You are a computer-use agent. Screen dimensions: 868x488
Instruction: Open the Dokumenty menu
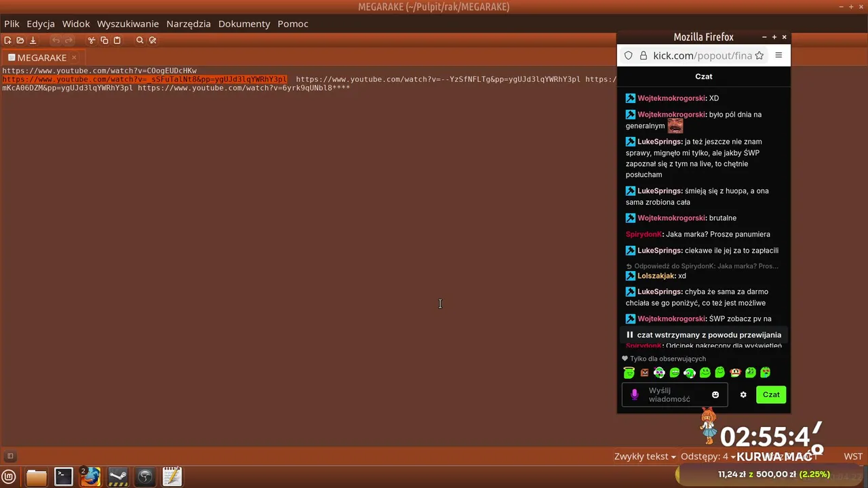[244, 24]
